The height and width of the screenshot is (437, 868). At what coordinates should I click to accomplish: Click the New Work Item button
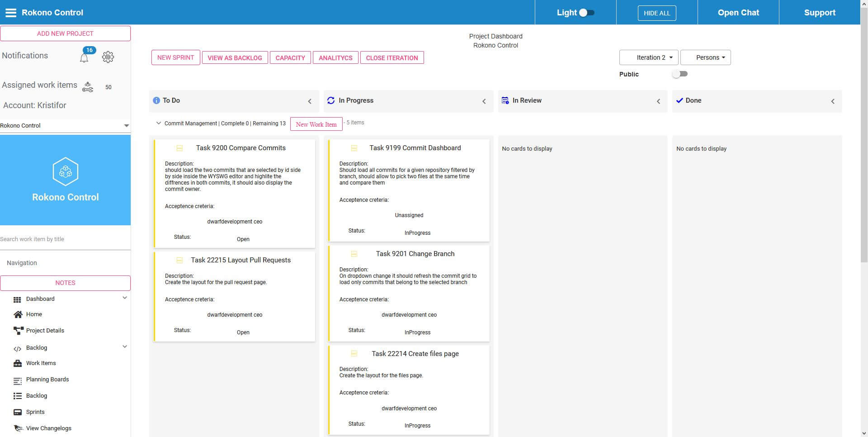point(316,124)
